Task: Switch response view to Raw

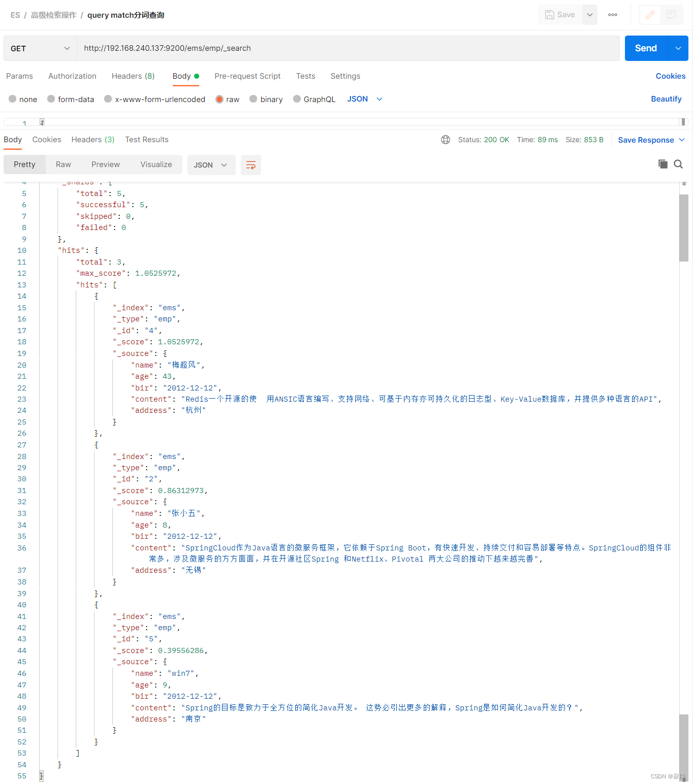Action: point(64,165)
